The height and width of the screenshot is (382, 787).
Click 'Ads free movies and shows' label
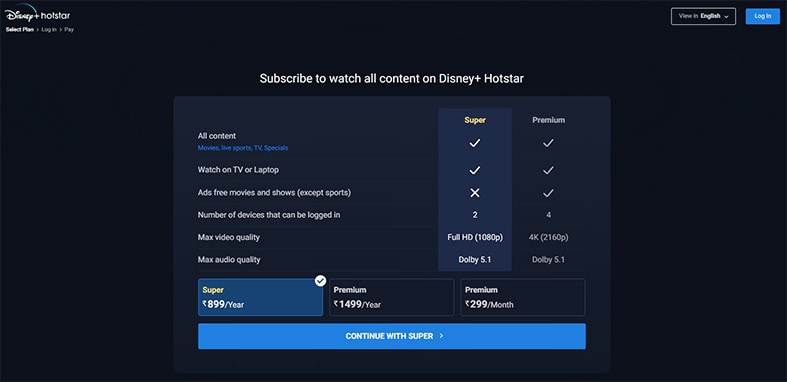[x=274, y=192]
